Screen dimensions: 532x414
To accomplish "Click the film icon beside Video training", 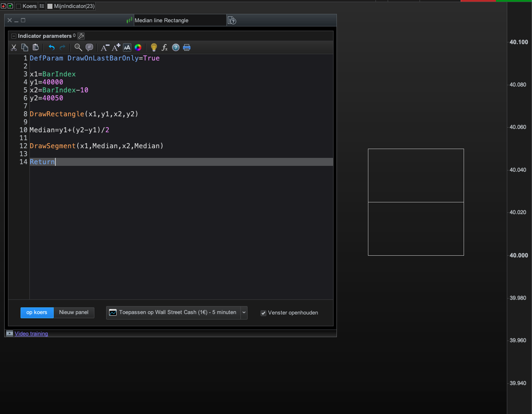I will [10, 333].
